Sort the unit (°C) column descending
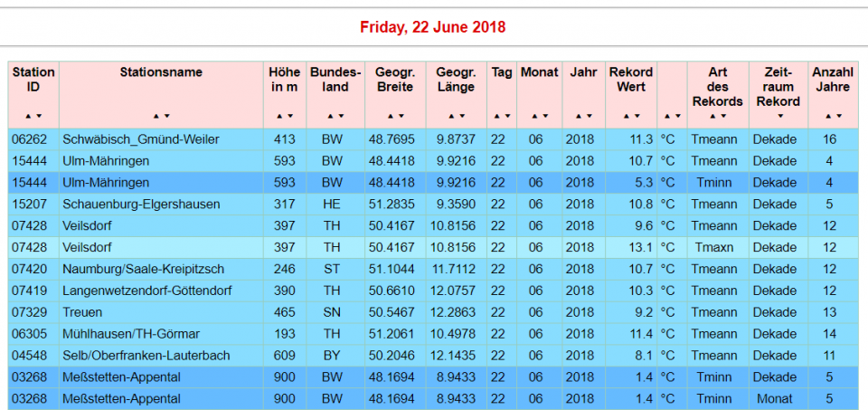Image resolution: width=868 pixels, height=410 pixels. (675, 117)
